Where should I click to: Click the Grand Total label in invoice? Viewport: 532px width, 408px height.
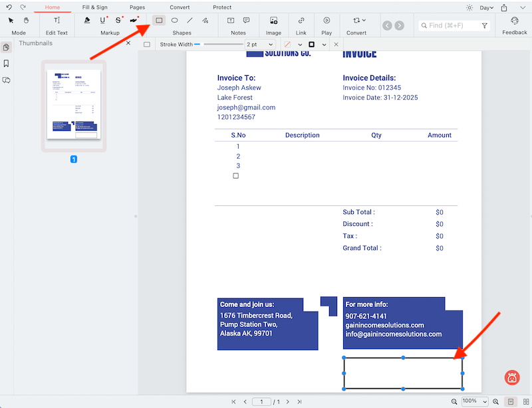coord(362,248)
